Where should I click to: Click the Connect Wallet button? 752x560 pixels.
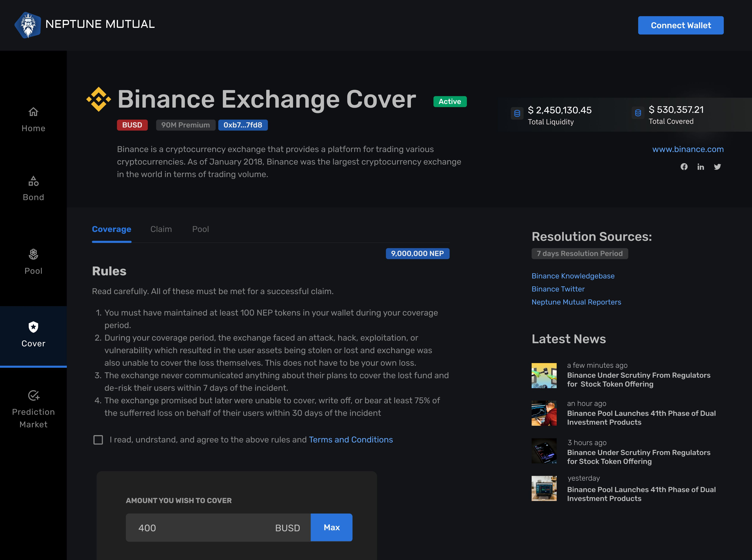click(x=681, y=25)
